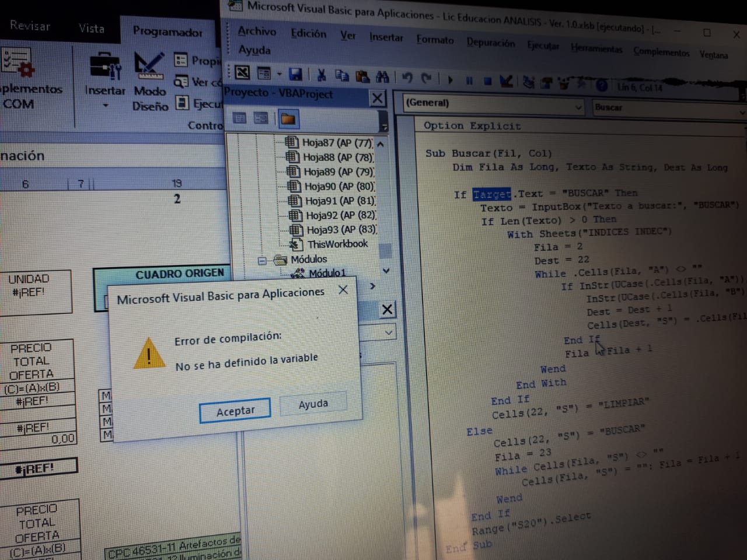Toggle Folders icon in project pane

(x=288, y=119)
